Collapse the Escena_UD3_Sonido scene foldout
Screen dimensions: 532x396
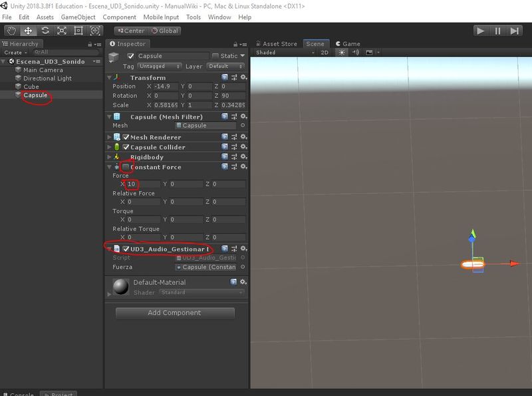click(x=3, y=61)
